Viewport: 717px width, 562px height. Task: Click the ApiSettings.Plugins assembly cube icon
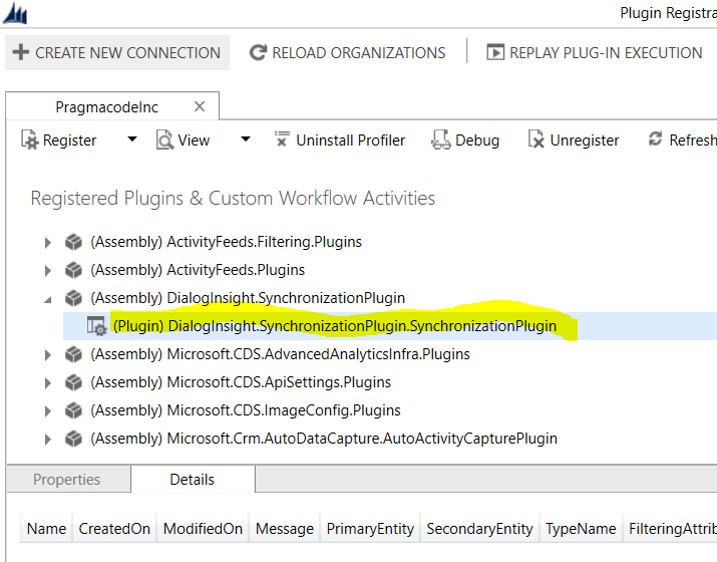(x=73, y=382)
